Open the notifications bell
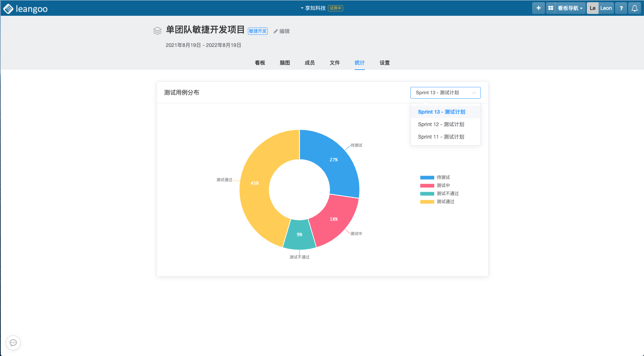Screen dimensions: 644x356 point(634,8)
